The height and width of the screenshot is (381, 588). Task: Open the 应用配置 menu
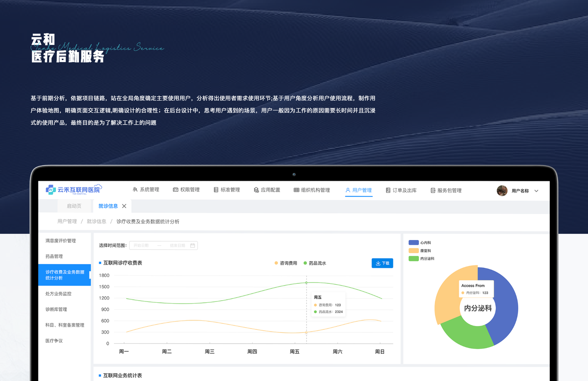point(267,190)
